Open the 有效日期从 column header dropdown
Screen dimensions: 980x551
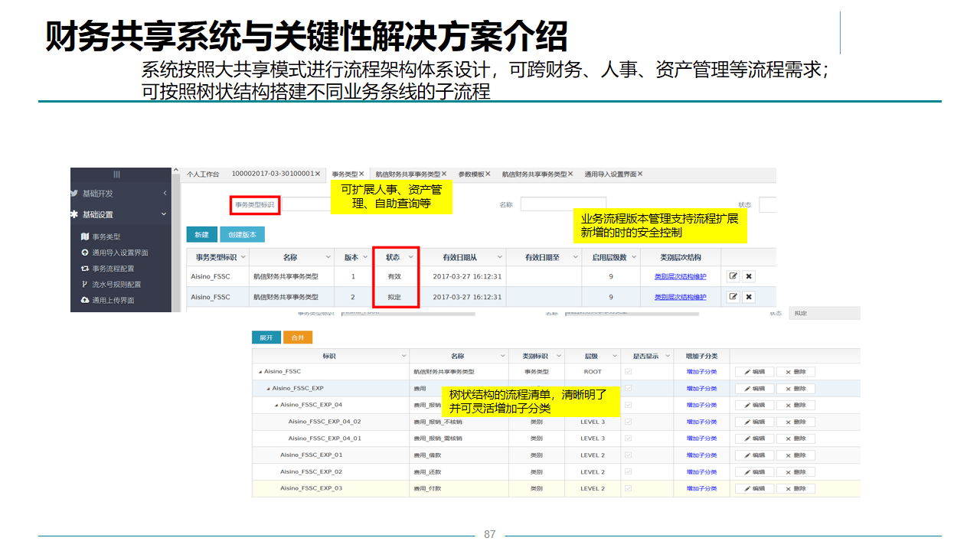click(x=499, y=257)
